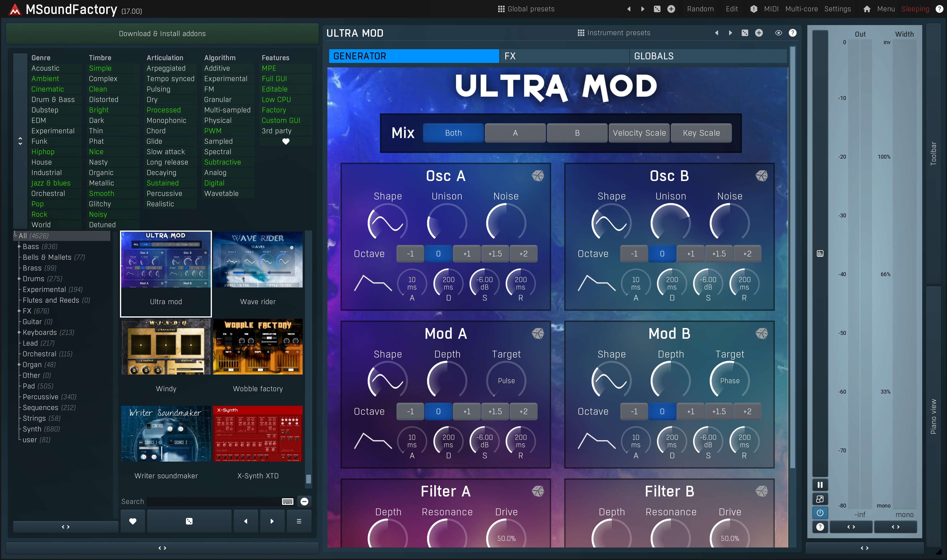
Task: Click the Filter A Drive knob
Action: 506,537
